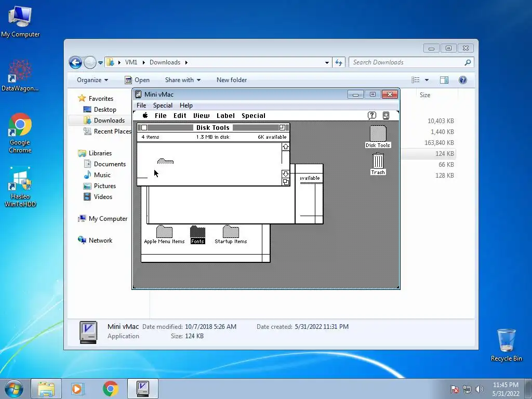This screenshot has width=532, height=399.
Task: Open Windows Media Player from taskbar
Action: [x=77, y=389]
